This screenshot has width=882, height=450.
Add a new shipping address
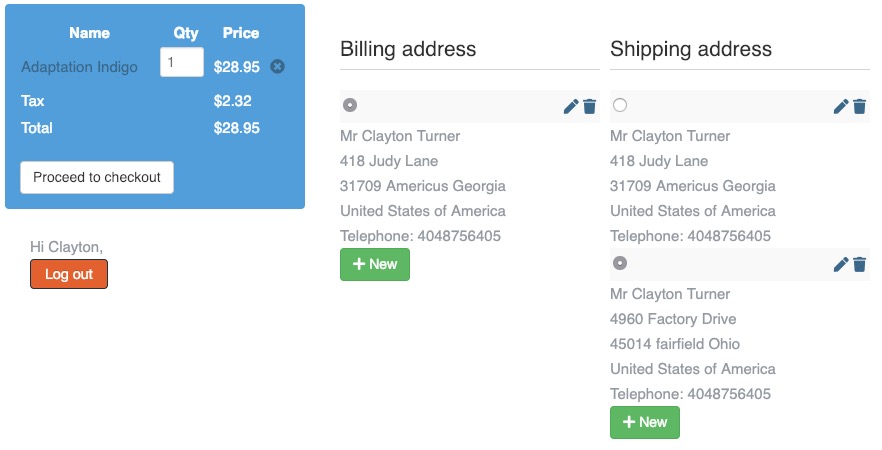pos(645,422)
